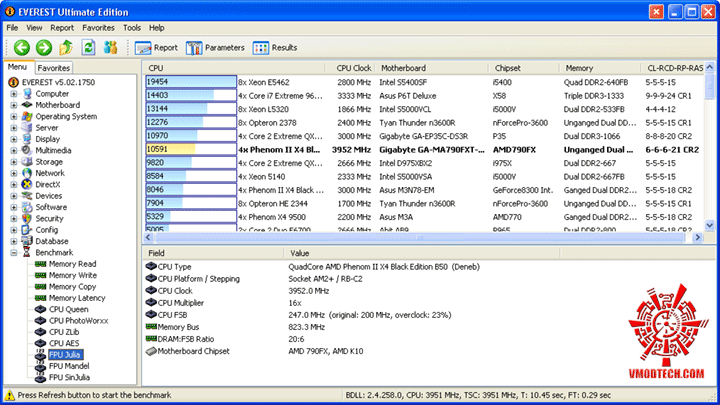Image resolution: width=720 pixels, height=405 pixels.
Task: Click the highlighted 10591 Phenom II score bar
Action: tap(191, 149)
